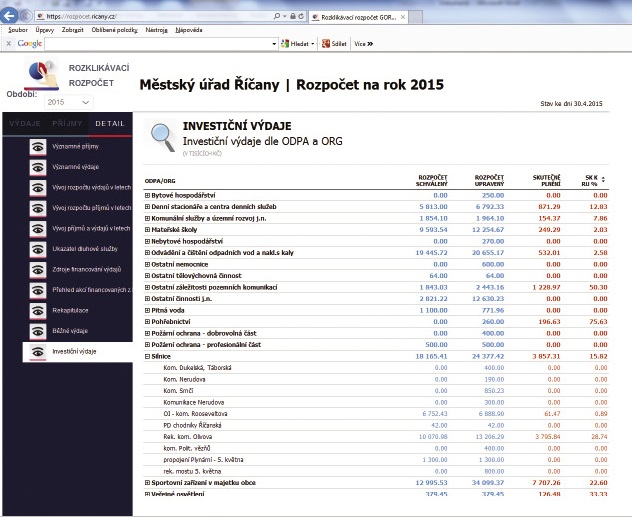This screenshot has height=517, width=632.
Task: Click the eye icon next to Významné výdaje
Action: point(38,167)
